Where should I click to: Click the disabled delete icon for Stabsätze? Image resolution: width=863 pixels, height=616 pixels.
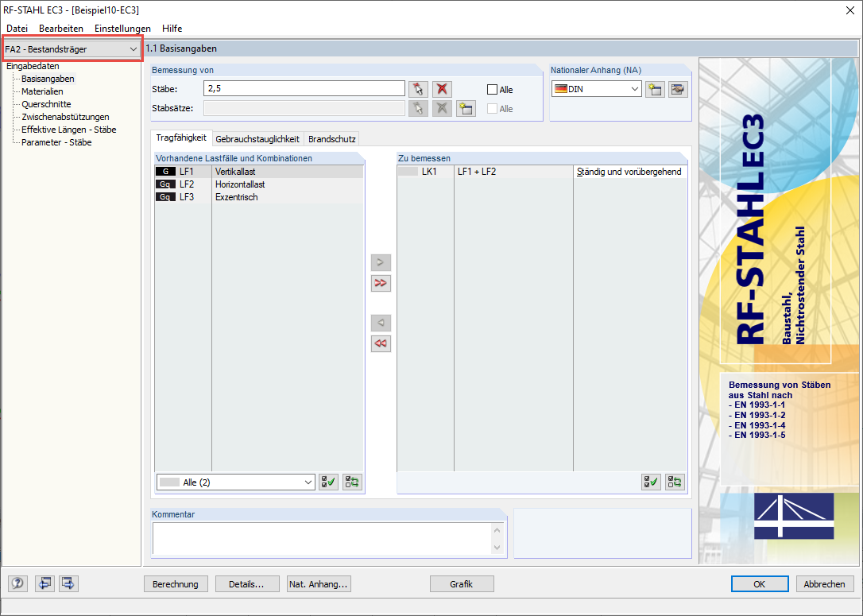click(x=442, y=108)
